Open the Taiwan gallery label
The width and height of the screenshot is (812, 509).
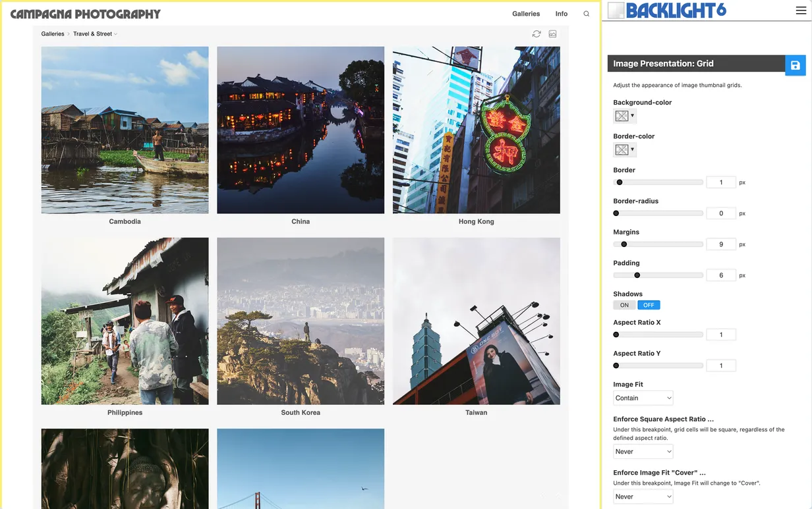click(x=477, y=412)
